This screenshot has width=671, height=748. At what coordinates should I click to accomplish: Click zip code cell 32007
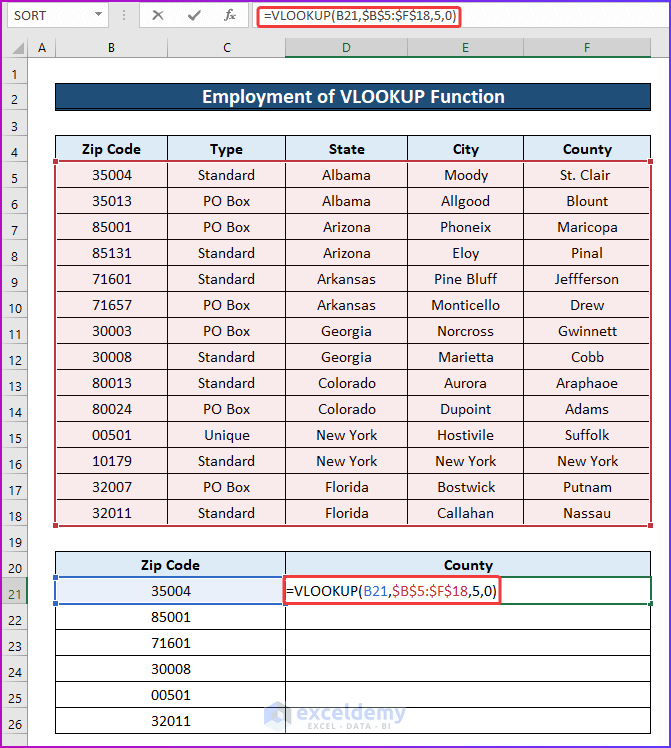[112, 487]
